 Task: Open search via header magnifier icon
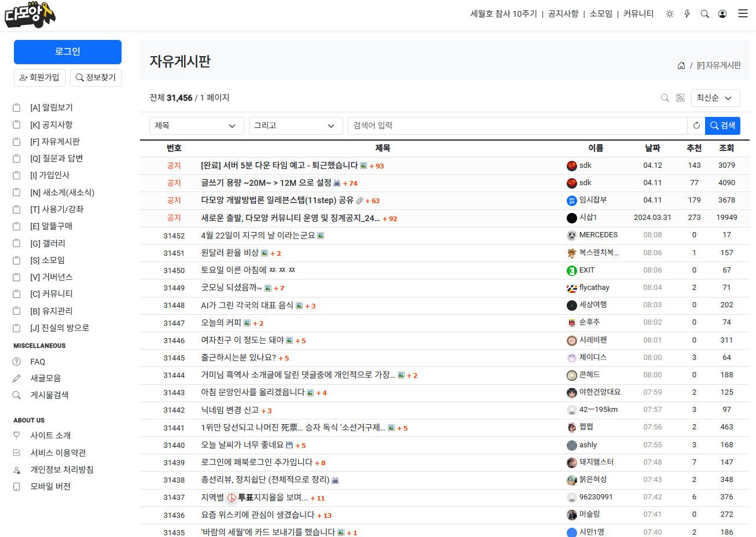point(705,14)
